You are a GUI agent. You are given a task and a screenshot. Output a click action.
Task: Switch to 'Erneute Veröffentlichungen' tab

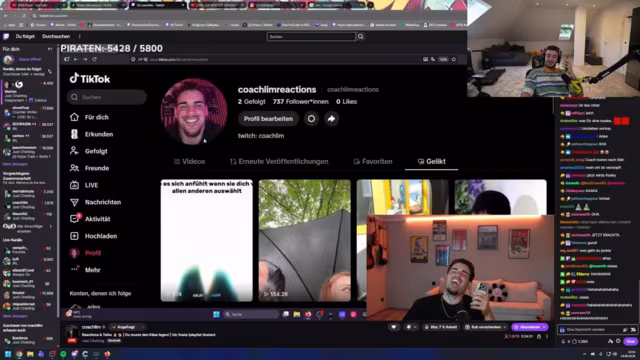[x=279, y=162]
